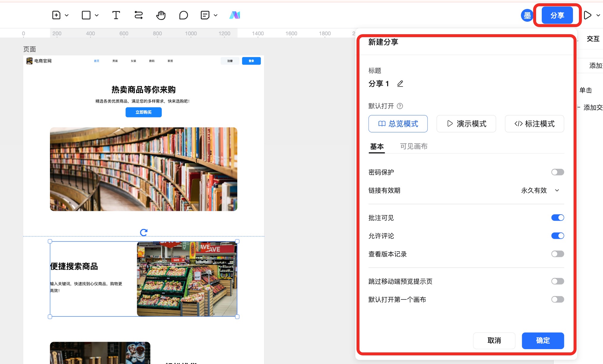Start preview with the play icon

pos(588,15)
